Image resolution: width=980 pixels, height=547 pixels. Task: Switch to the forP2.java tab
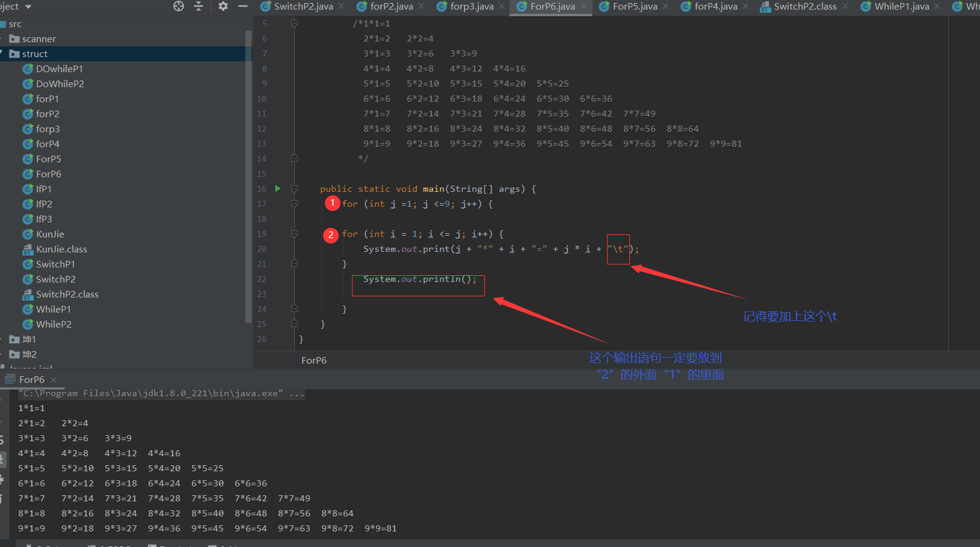tap(392, 7)
